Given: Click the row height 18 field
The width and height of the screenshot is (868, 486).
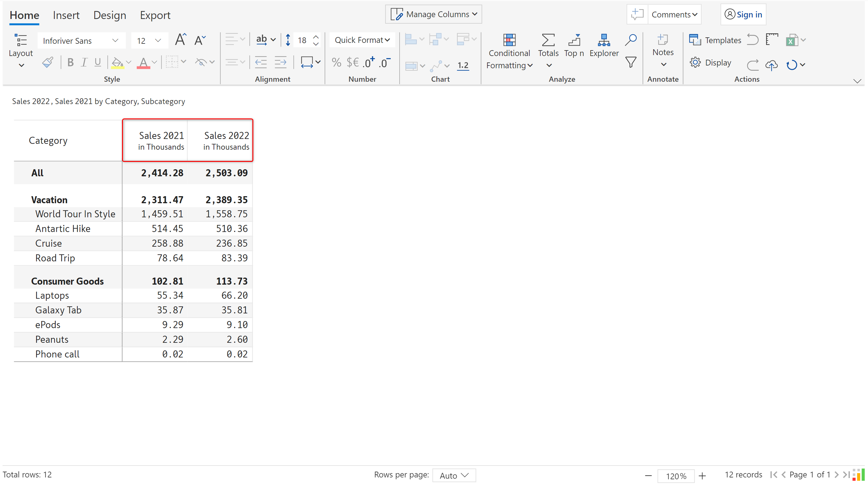Looking at the screenshot, I should point(302,40).
